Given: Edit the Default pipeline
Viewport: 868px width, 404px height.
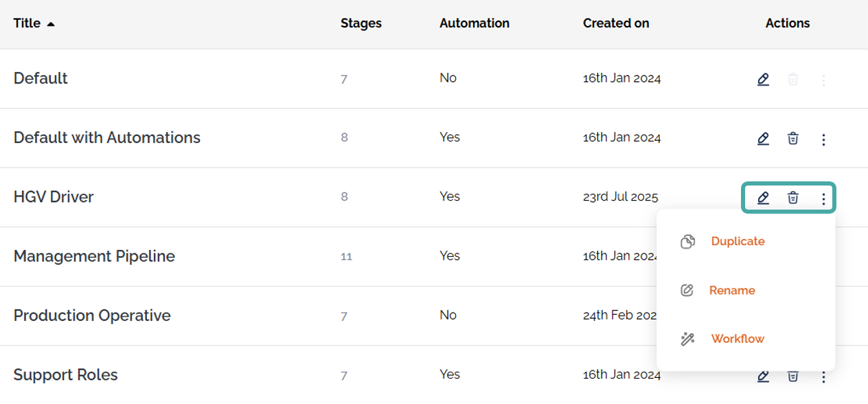Looking at the screenshot, I should click(x=763, y=80).
